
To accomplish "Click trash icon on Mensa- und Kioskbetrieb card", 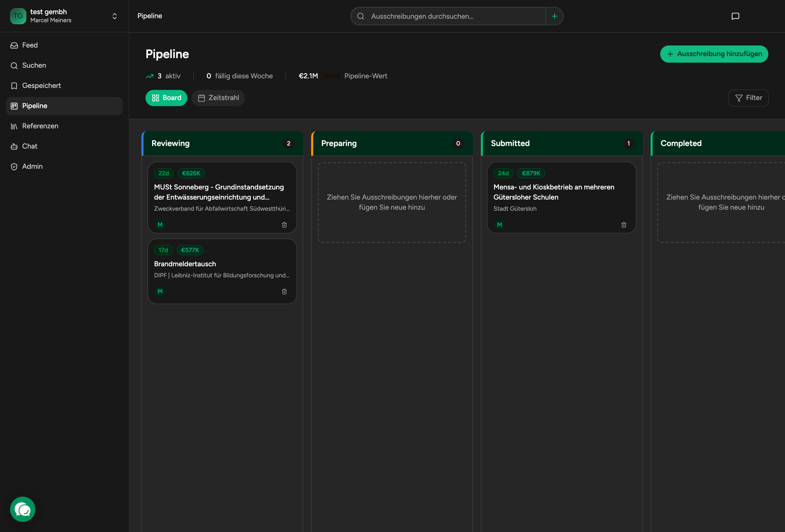I will tap(624, 225).
